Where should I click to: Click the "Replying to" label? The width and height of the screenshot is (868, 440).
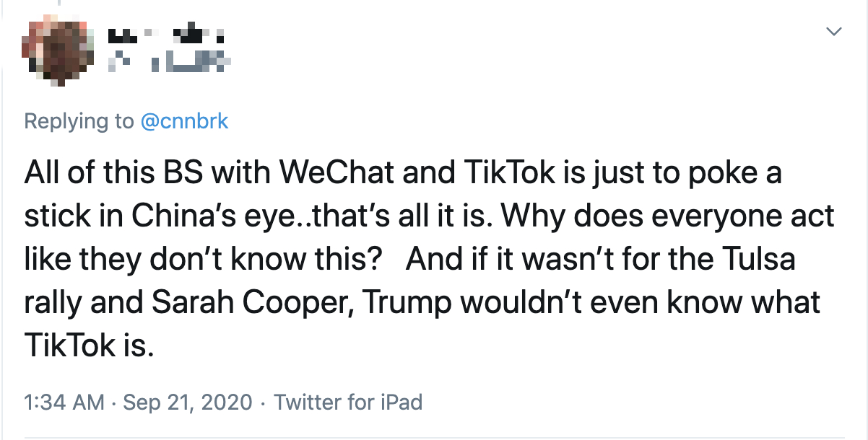tap(79, 121)
